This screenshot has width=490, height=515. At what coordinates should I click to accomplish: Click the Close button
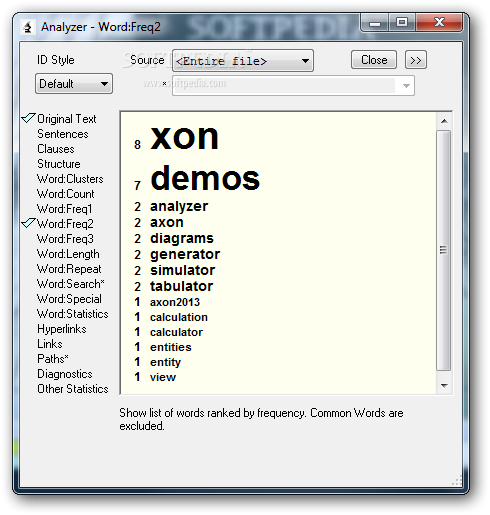pos(374,60)
